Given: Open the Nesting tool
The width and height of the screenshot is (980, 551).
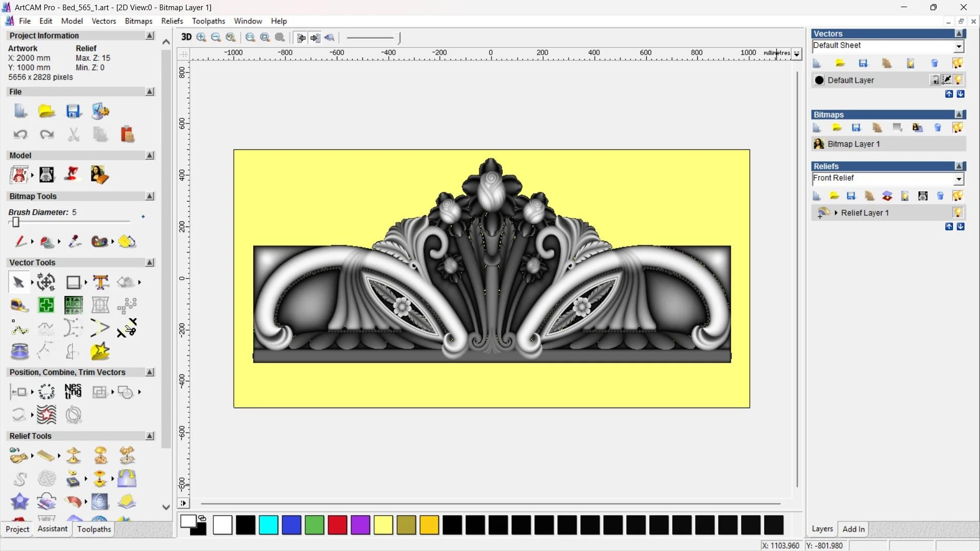Looking at the screenshot, I should pos(73,392).
